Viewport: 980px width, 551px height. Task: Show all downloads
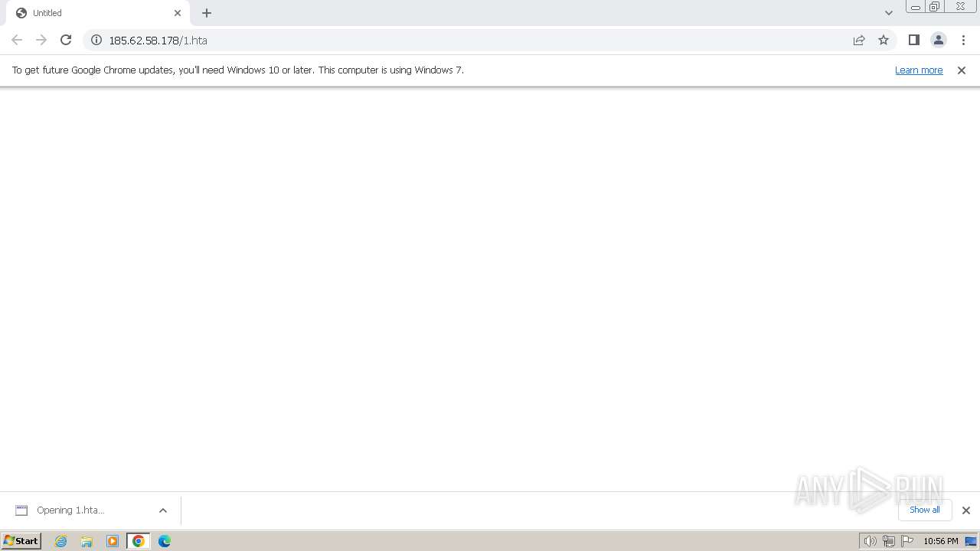[925, 510]
